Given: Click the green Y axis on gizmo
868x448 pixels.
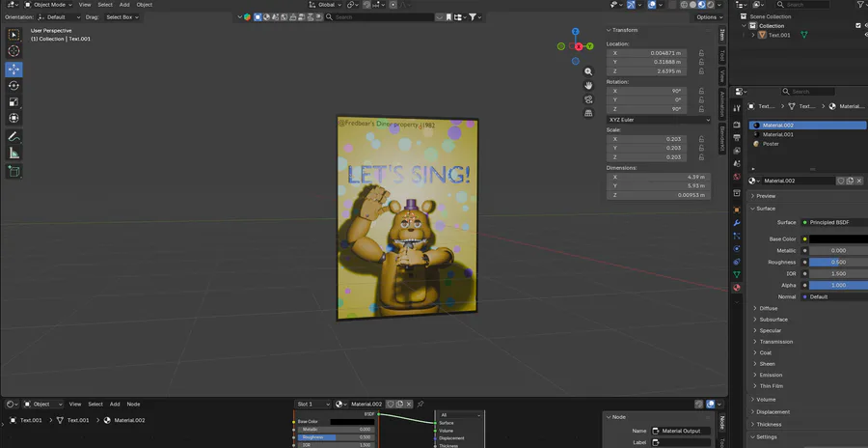Looking at the screenshot, I should point(590,46).
